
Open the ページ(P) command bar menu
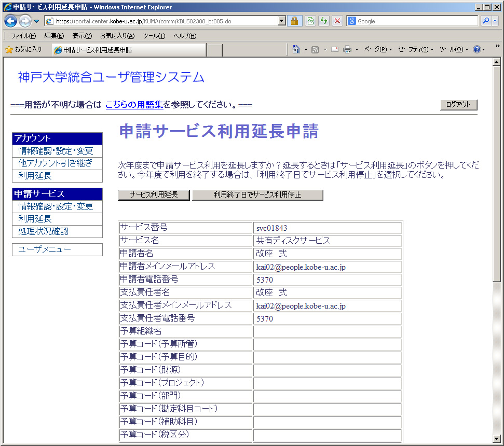point(378,49)
